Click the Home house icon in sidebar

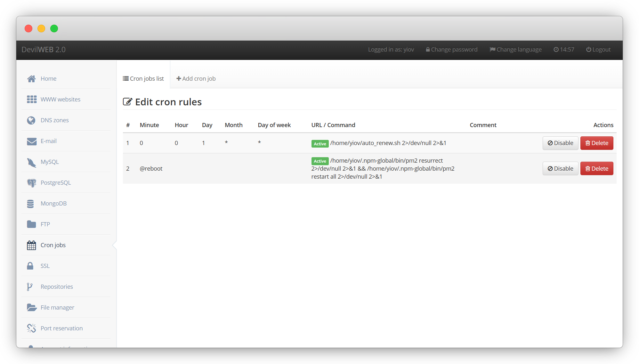(31, 79)
